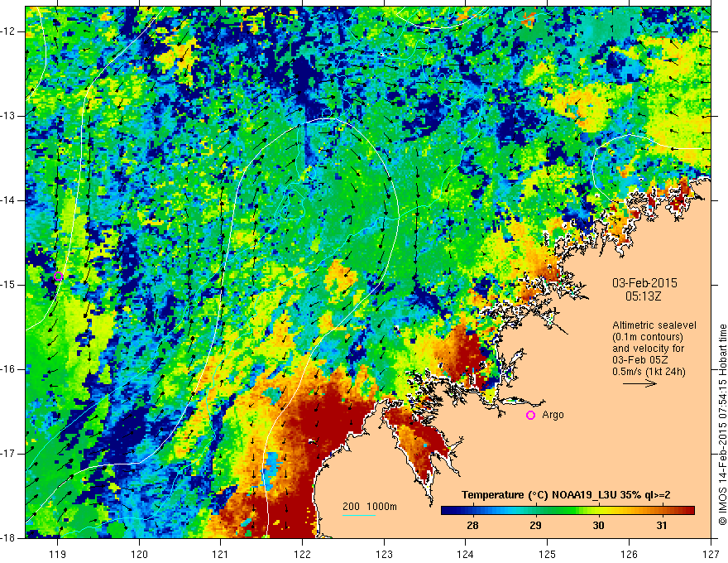Click the colorbar value 29
This screenshot has width=728, height=563.
tap(535, 526)
